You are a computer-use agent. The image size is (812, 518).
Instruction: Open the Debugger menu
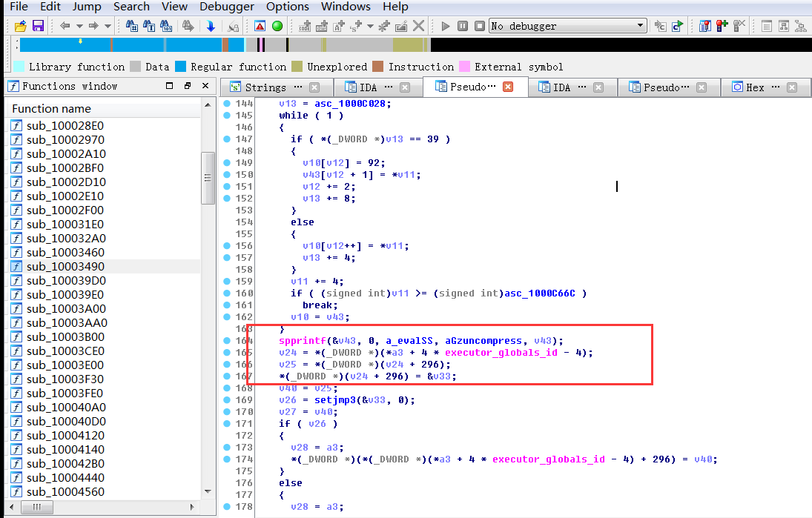point(227,7)
